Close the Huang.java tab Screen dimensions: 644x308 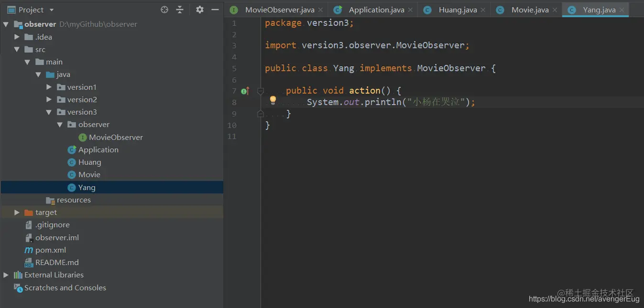[x=483, y=10]
